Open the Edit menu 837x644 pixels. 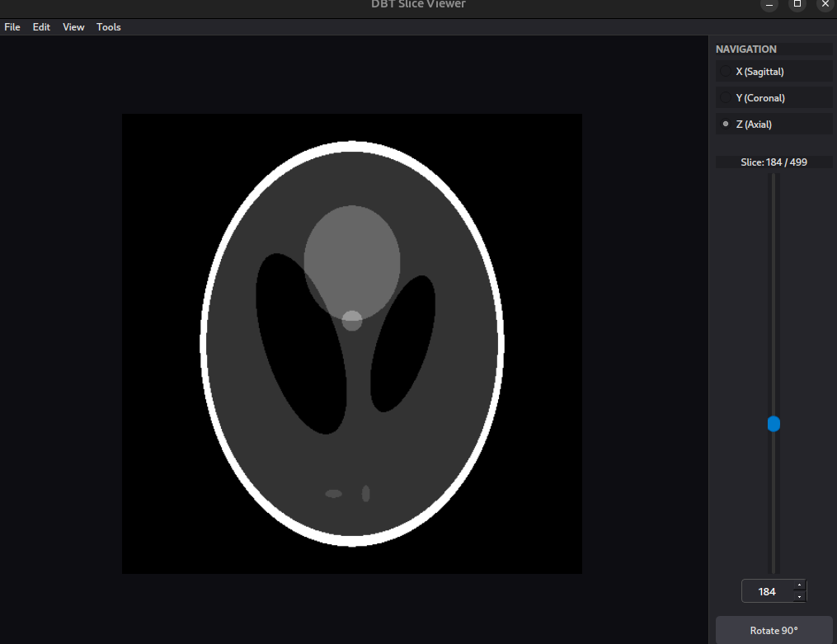[41, 27]
